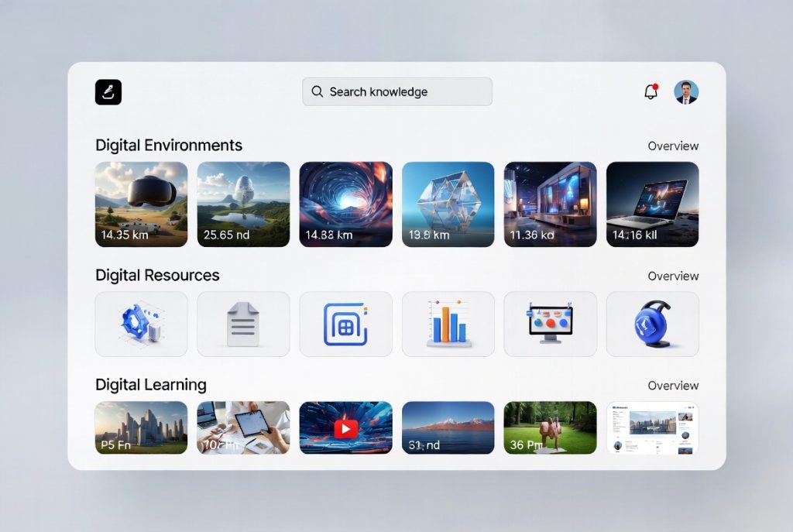Image resolution: width=793 pixels, height=532 pixels.
Task: Open the notifications bell
Action: coord(651,92)
